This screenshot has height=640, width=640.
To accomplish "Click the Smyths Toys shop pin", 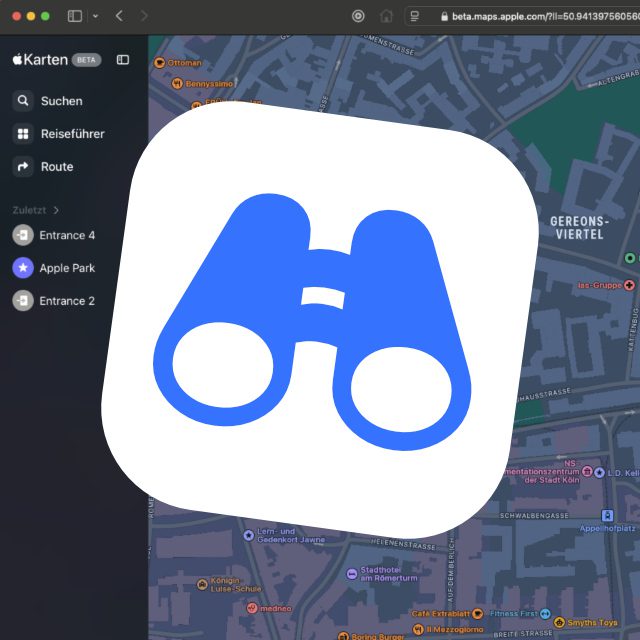I will click(559, 621).
